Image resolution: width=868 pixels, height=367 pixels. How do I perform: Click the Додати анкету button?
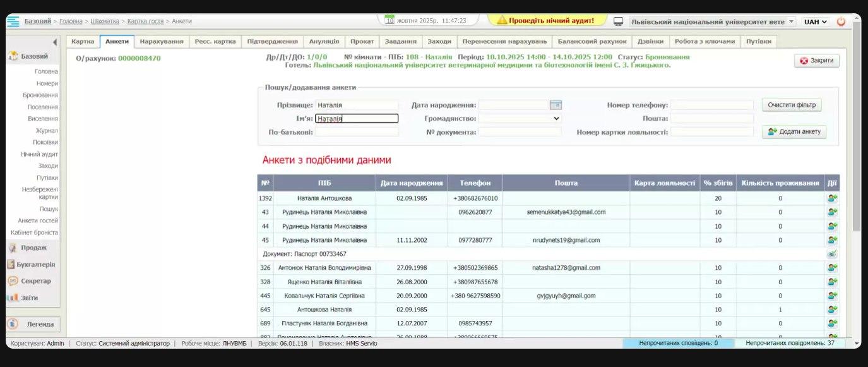pyautogui.click(x=794, y=131)
